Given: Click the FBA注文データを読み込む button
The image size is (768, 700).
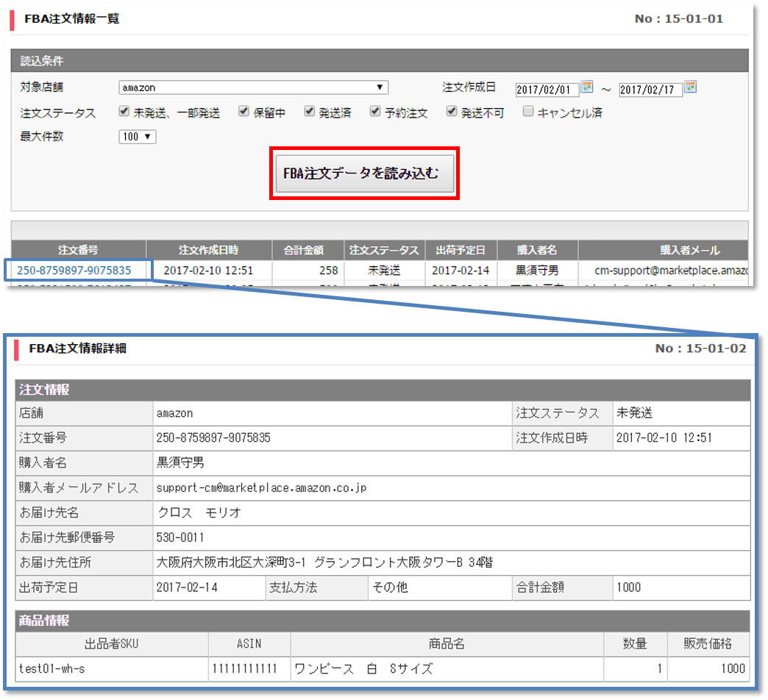Looking at the screenshot, I should [364, 174].
